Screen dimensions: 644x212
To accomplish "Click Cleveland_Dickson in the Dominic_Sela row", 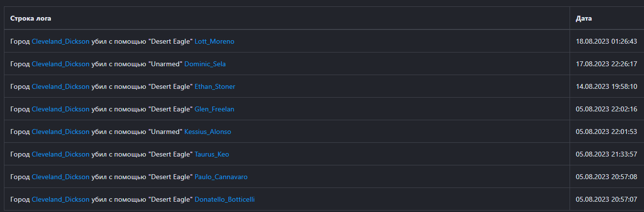I will coord(60,64).
